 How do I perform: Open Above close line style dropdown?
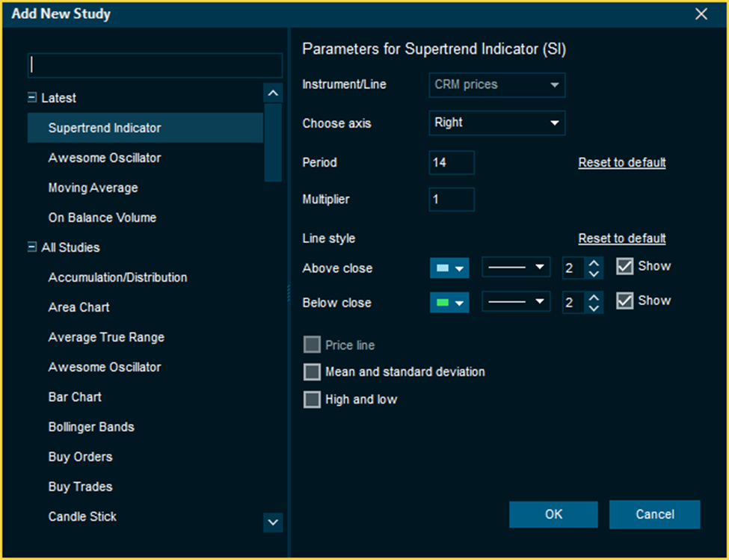(x=515, y=268)
